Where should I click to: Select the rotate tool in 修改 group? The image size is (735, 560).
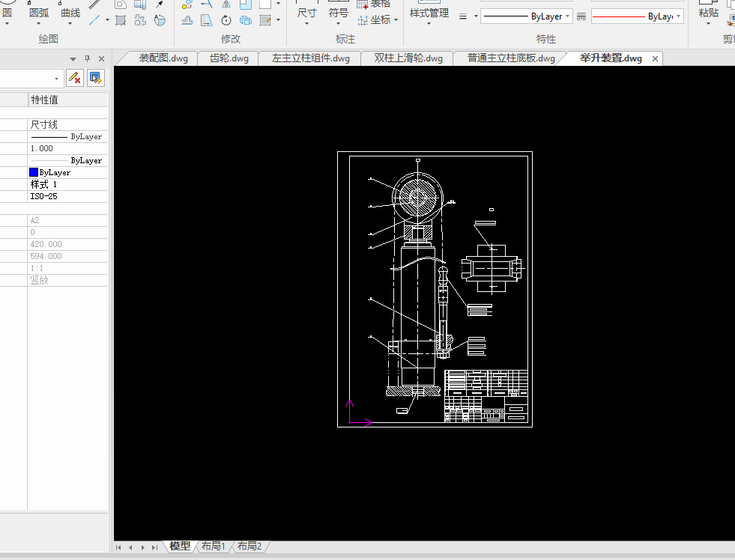226,20
